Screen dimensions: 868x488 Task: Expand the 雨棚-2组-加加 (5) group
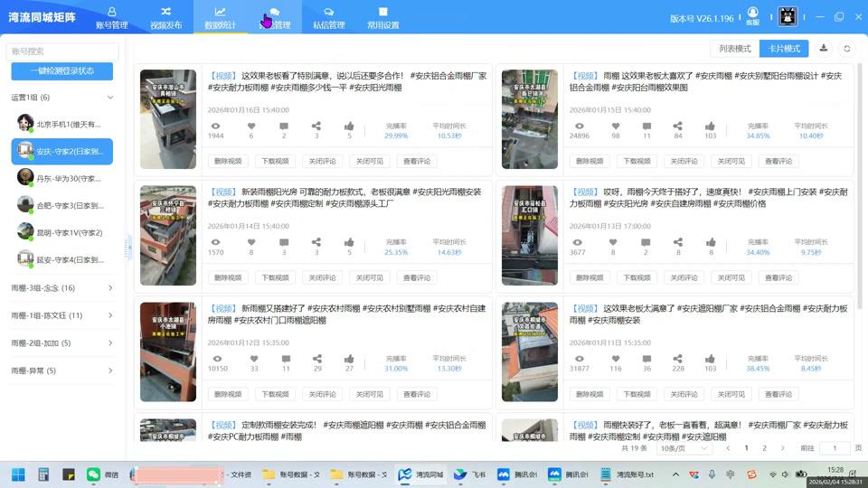tap(62, 343)
